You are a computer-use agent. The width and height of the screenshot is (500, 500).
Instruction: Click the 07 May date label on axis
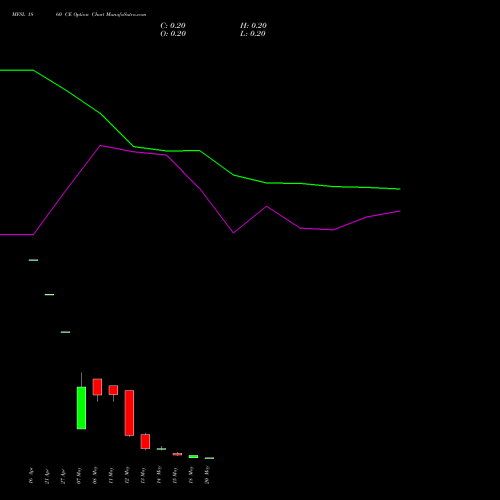[x=79, y=475]
